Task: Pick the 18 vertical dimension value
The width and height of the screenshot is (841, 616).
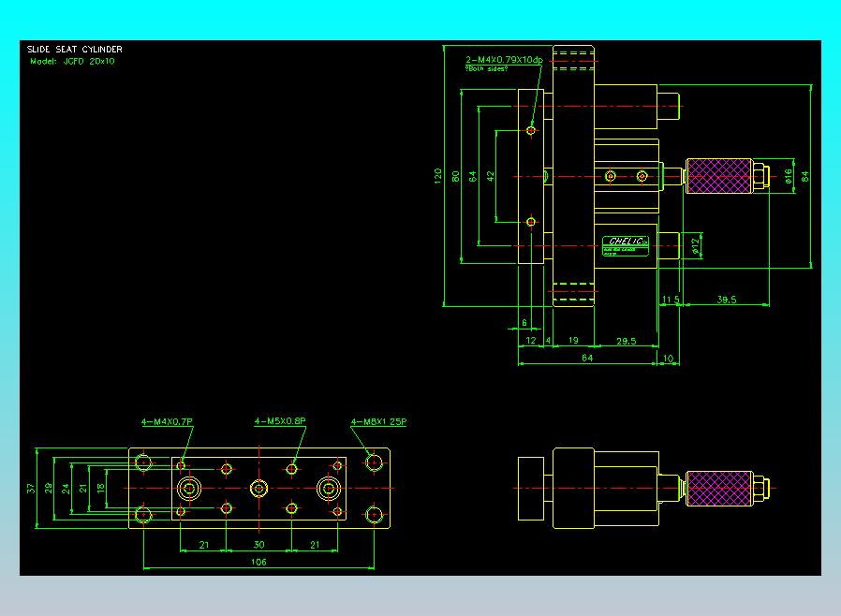Action: 100,488
